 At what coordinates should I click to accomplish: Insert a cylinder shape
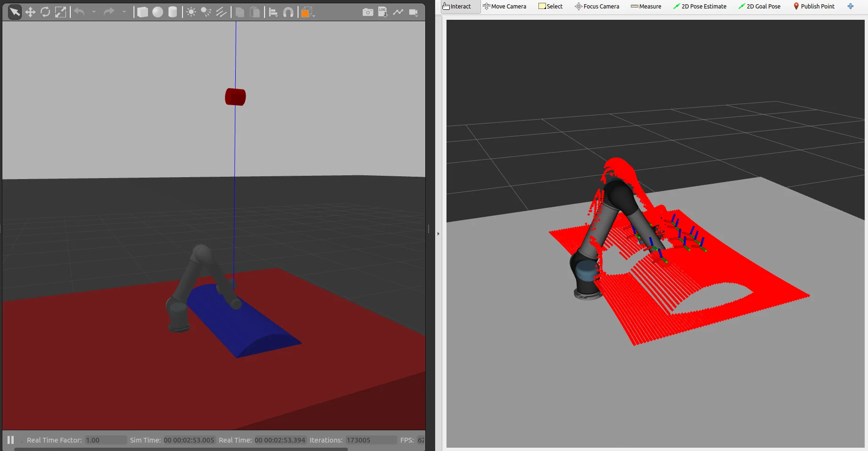[x=172, y=12]
